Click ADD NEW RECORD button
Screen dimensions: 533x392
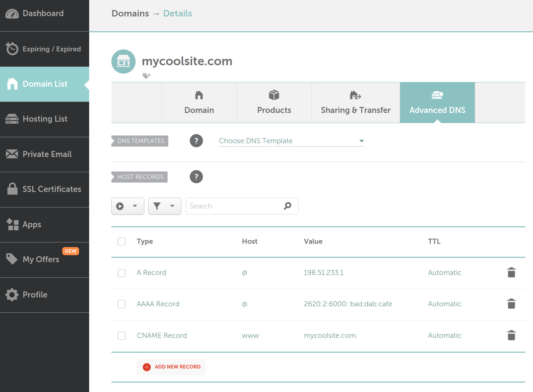pyautogui.click(x=171, y=367)
